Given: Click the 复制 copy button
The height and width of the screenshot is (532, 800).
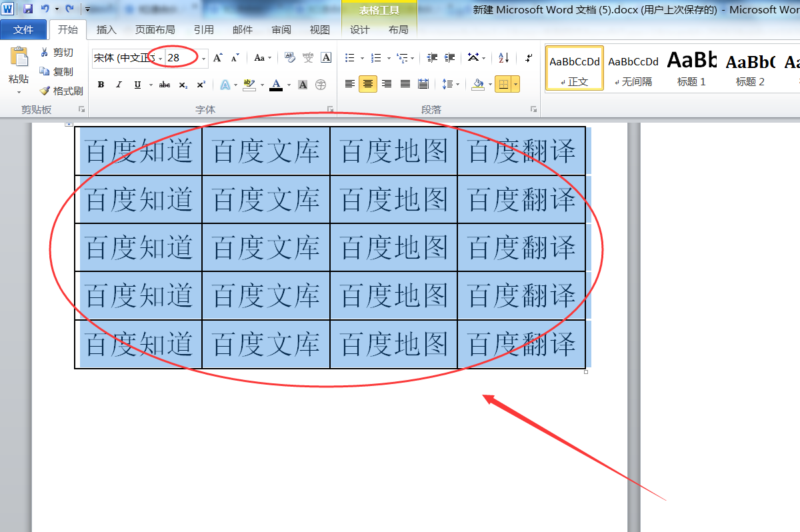Looking at the screenshot, I should (x=56, y=72).
